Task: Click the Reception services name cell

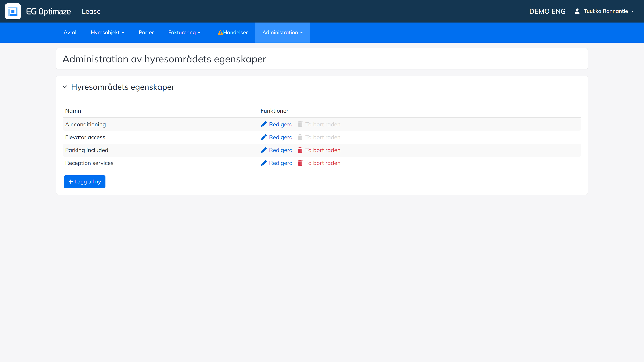Action: pyautogui.click(x=89, y=163)
